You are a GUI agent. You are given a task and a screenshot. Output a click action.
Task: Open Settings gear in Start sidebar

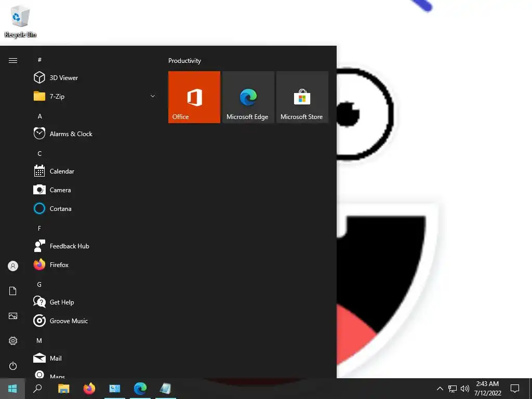click(13, 341)
